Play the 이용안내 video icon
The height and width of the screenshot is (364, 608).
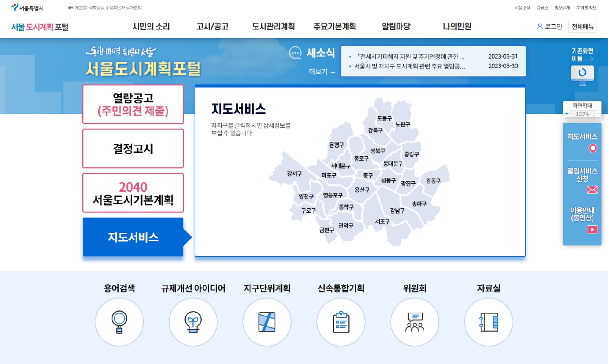pos(592,230)
